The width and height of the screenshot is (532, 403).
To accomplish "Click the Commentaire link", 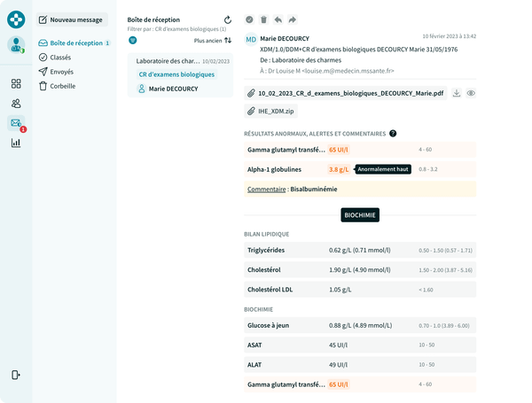I will pyautogui.click(x=266, y=190).
